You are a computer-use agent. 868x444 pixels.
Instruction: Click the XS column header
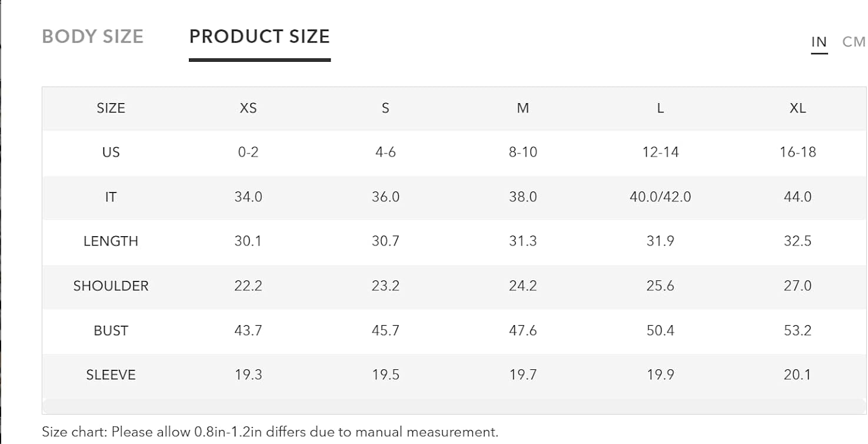coord(248,108)
